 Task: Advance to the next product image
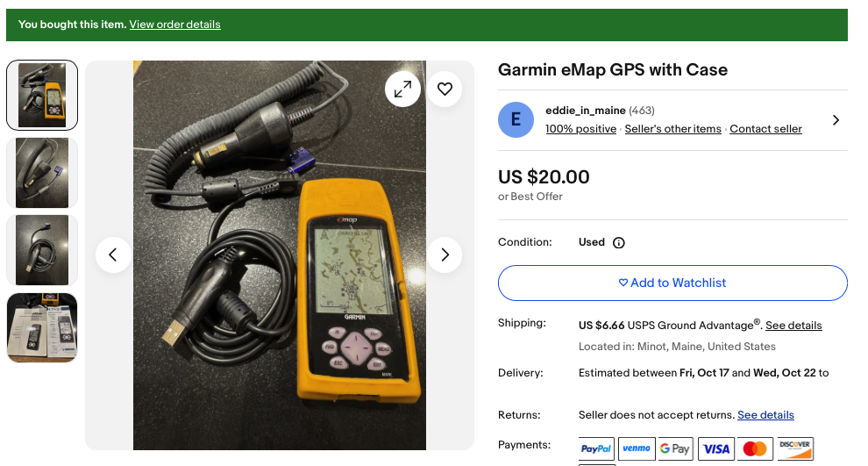pyautogui.click(x=445, y=255)
